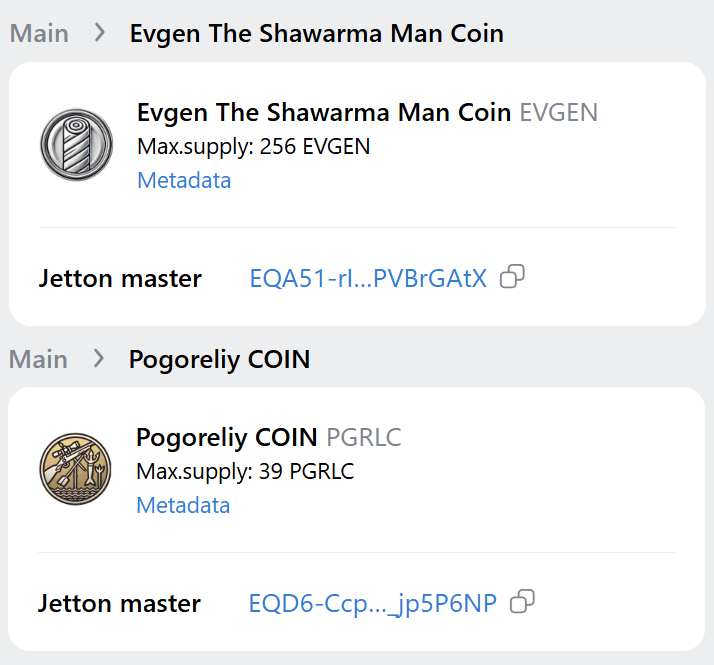
Task: Go to Main from the Evgen breadcrumb
Action: point(39,34)
